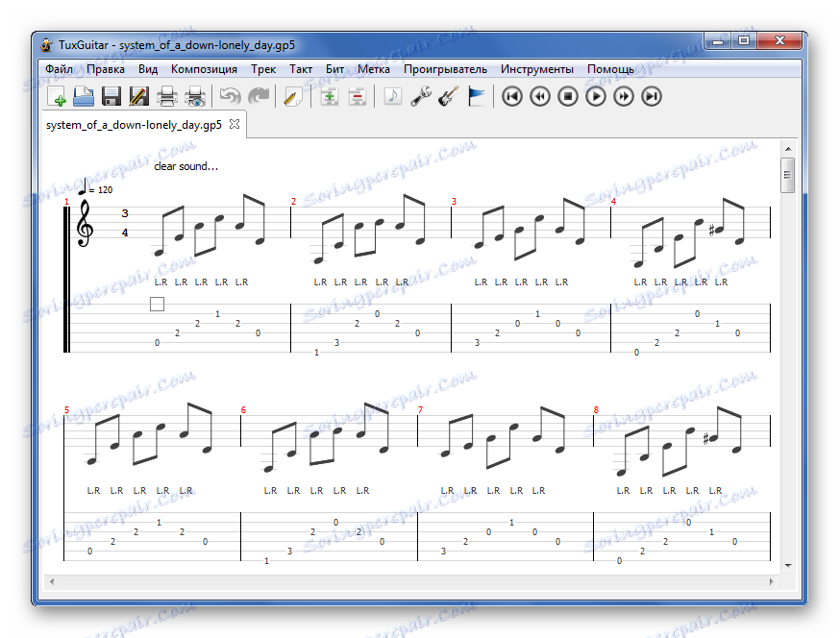Image resolution: width=840 pixels, height=638 pixels.
Task: Open the Вид menu
Action: tap(148, 69)
